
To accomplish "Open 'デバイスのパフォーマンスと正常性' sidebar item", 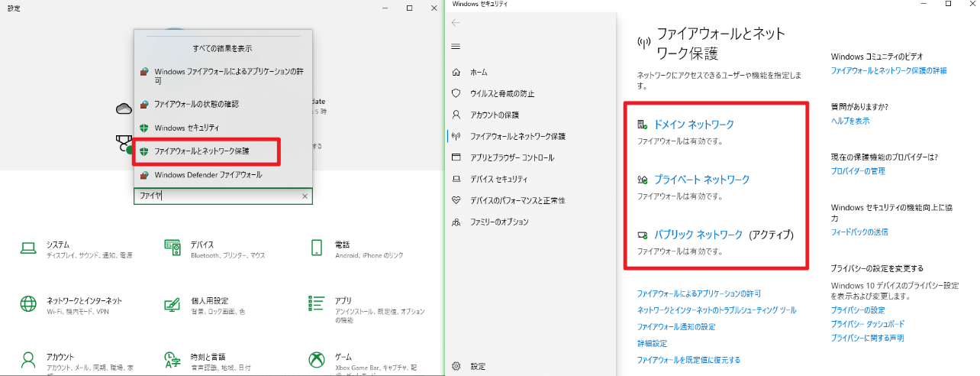I will click(517, 200).
